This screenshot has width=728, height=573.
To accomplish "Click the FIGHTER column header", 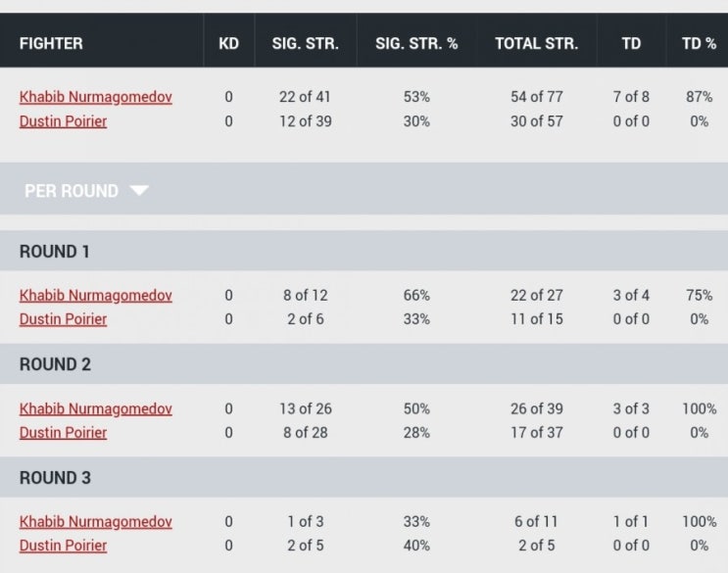I will [x=51, y=44].
